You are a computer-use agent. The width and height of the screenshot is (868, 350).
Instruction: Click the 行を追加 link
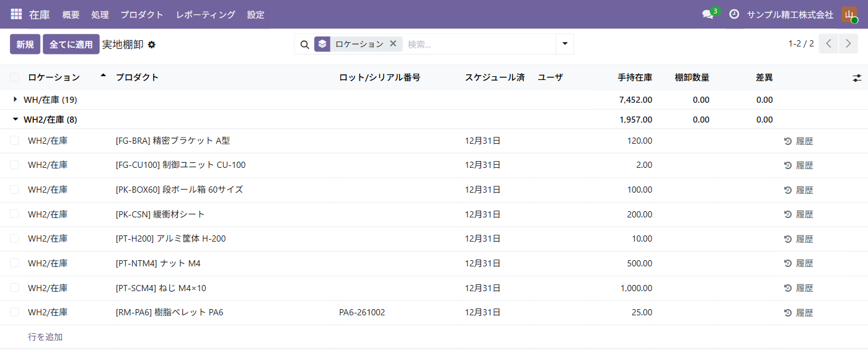click(x=45, y=337)
